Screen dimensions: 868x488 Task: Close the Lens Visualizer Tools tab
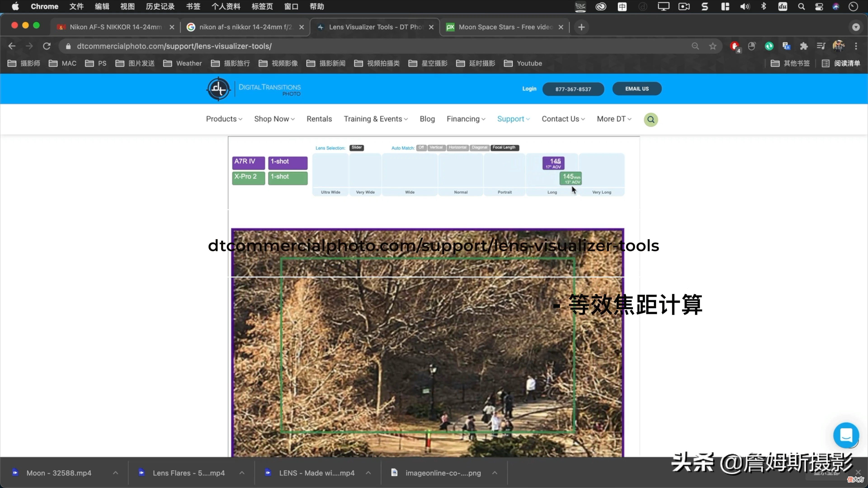click(431, 27)
